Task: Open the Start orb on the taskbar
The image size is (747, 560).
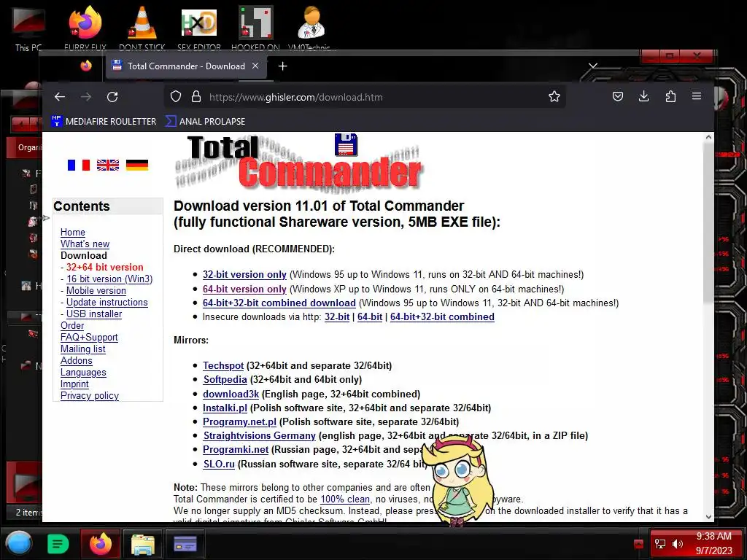Action: click(x=19, y=543)
